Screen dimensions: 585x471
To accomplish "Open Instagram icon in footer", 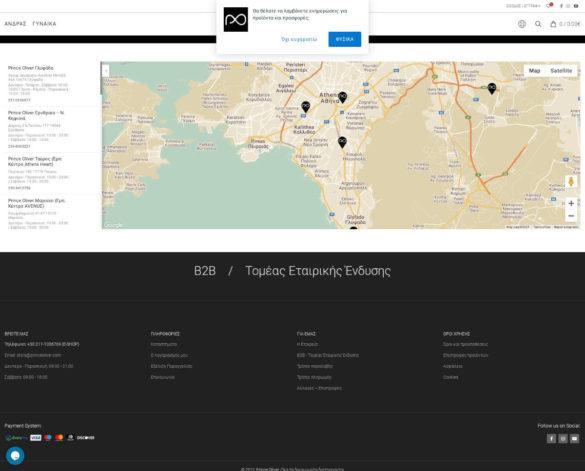I will click(x=563, y=439).
